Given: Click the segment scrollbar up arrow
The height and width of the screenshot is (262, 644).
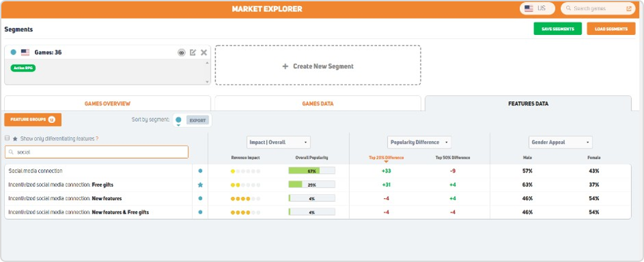Looking at the screenshot, I should pos(207,62).
